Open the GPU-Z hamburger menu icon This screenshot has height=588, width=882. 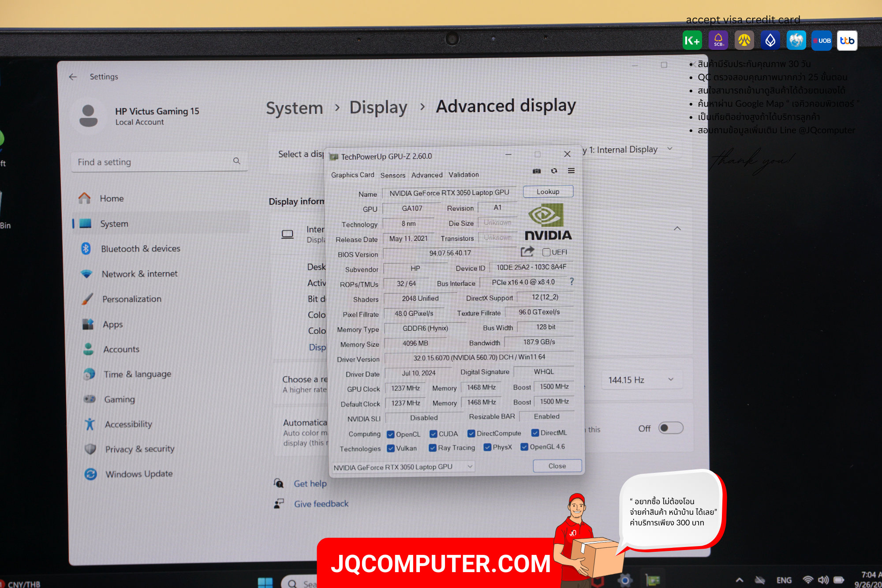click(x=571, y=171)
